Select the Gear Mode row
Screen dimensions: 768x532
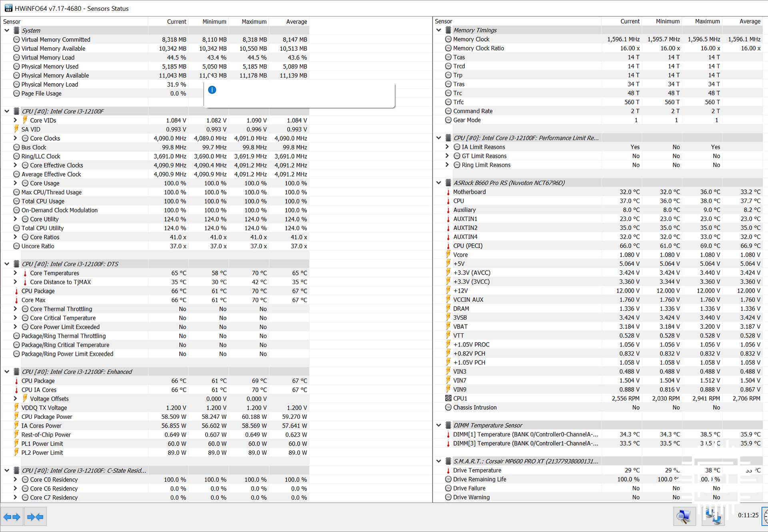[598, 120]
